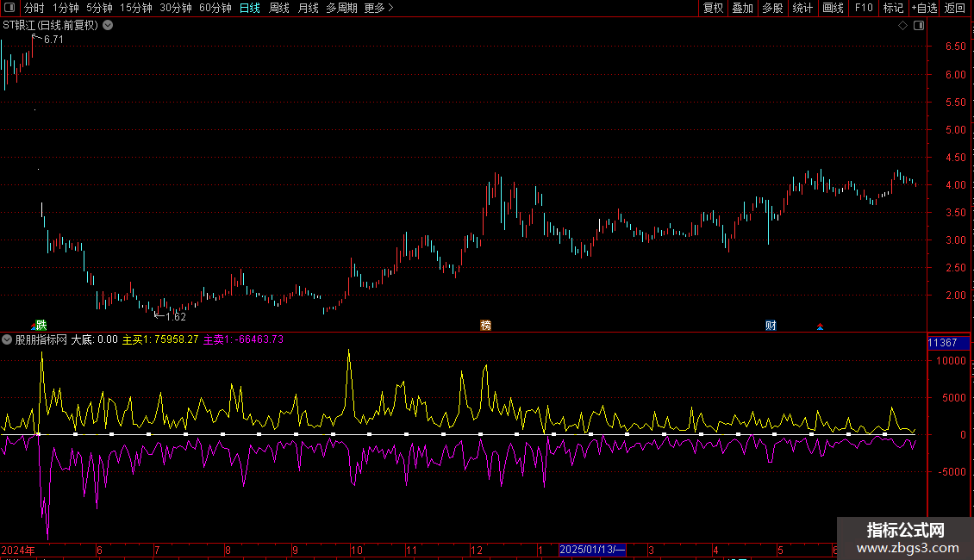Viewport: 974px width, 560px height.
Task: Select the 30分钟 period
Action: 176,8
